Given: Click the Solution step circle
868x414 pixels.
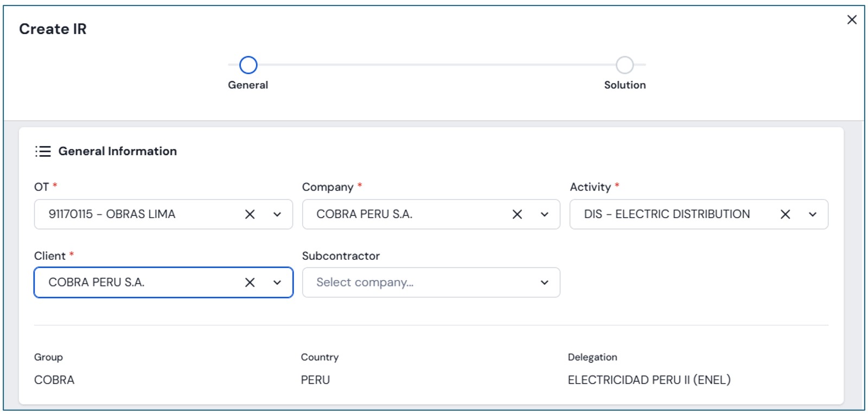Looking at the screenshot, I should (x=624, y=65).
